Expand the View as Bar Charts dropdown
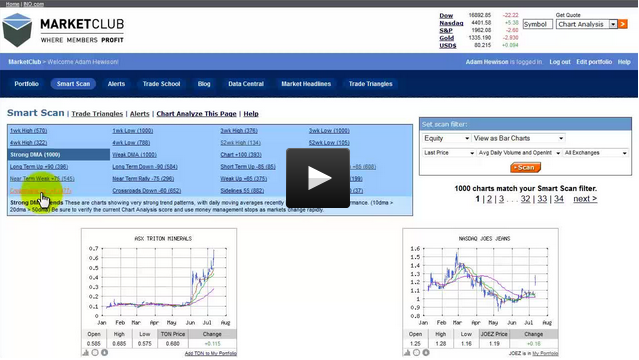 tap(518, 138)
